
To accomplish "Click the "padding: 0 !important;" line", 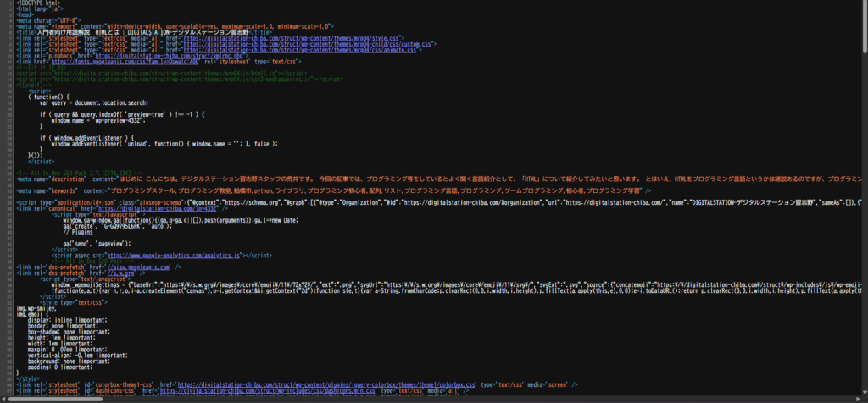I will (x=60, y=367).
